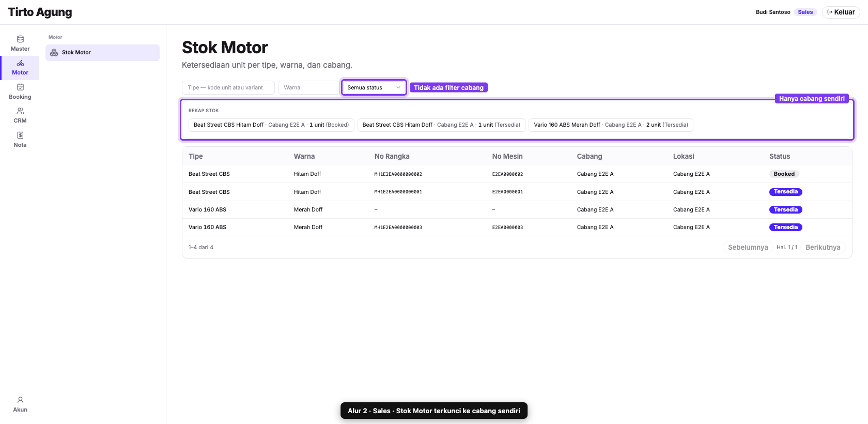Click the Booked status badge

point(784,174)
